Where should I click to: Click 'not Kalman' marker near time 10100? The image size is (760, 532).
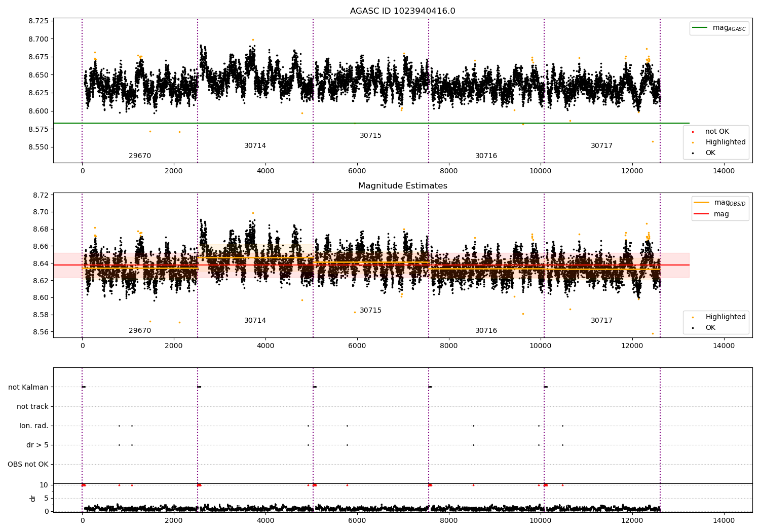pos(546,387)
